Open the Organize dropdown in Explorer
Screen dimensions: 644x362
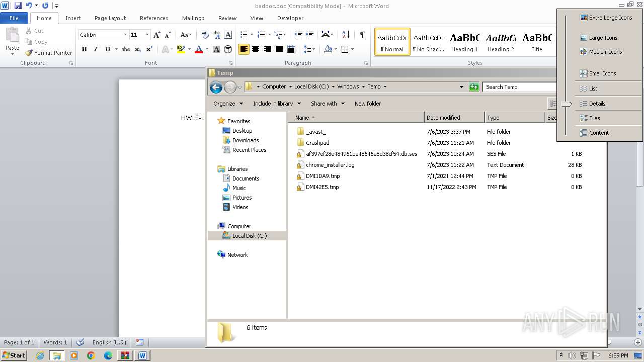[228, 104]
